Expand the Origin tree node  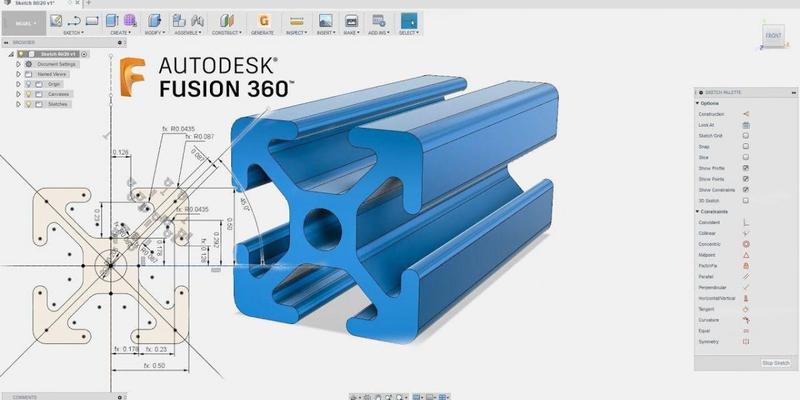tap(18, 84)
